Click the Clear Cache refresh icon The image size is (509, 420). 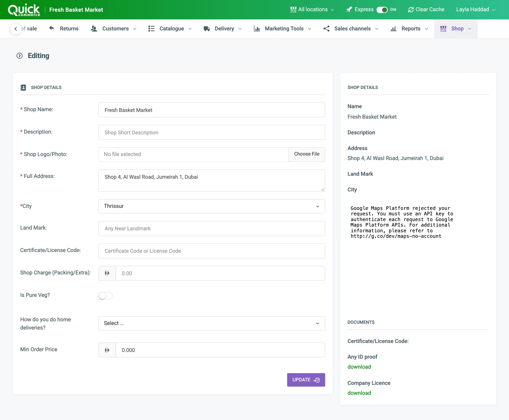tap(411, 9)
